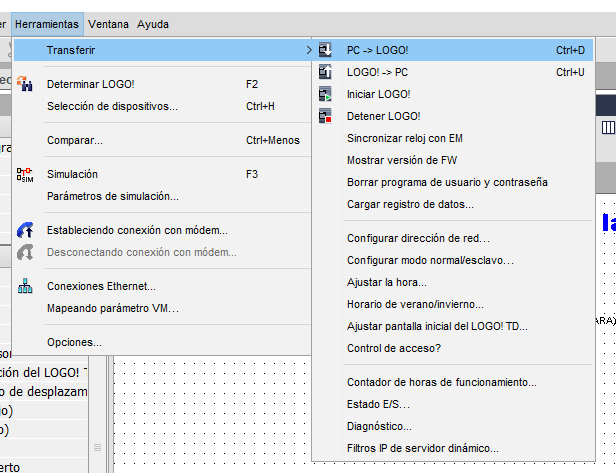Open Selección de dispositivos...
This screenshot has height=473, width=616.
coord(163,106)
